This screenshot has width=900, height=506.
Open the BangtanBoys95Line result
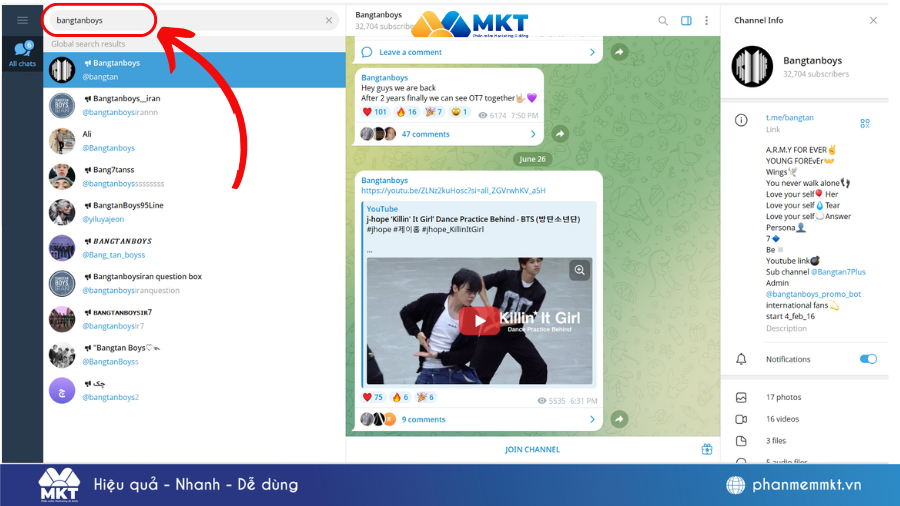click(195, 212)
